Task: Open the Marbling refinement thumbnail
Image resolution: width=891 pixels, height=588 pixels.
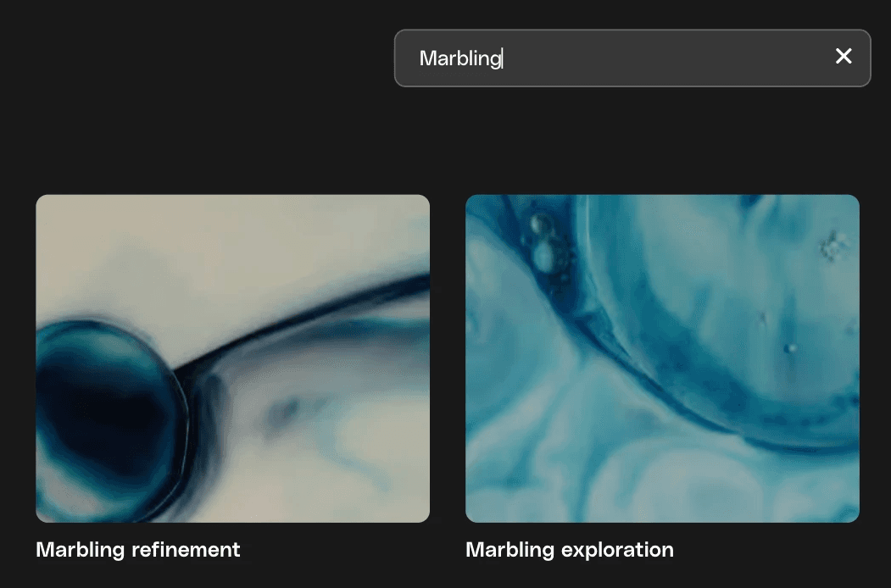Action: tap(232, 358)
